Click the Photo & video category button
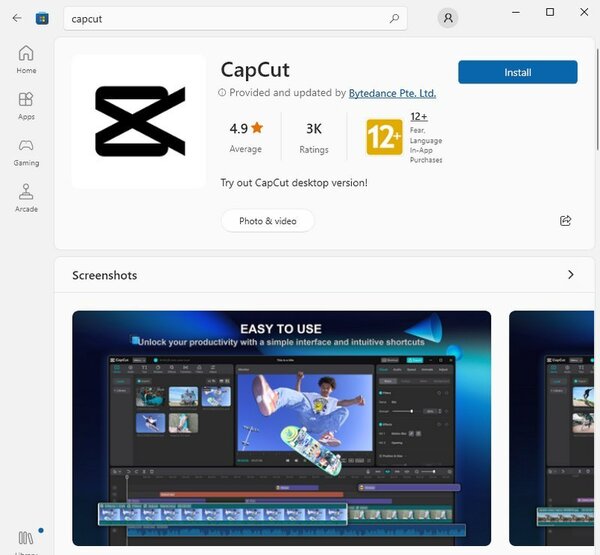The width and height of the screenshot is (600, 555). [267, 221]
